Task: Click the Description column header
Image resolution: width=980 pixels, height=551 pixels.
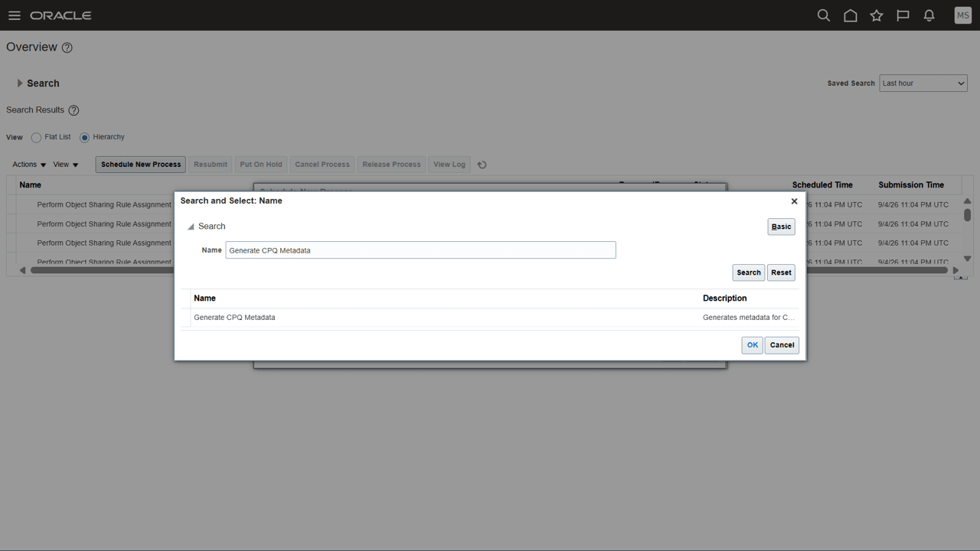Action: (724, 298)
